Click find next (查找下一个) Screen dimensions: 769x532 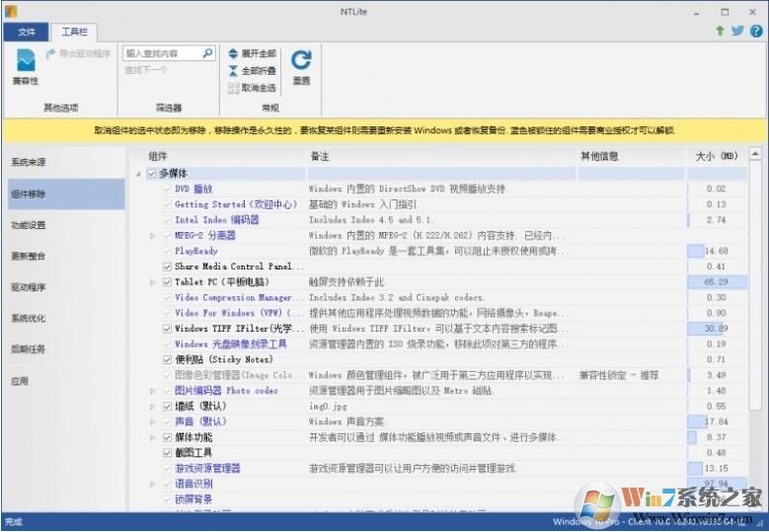[x=146, y=70]
